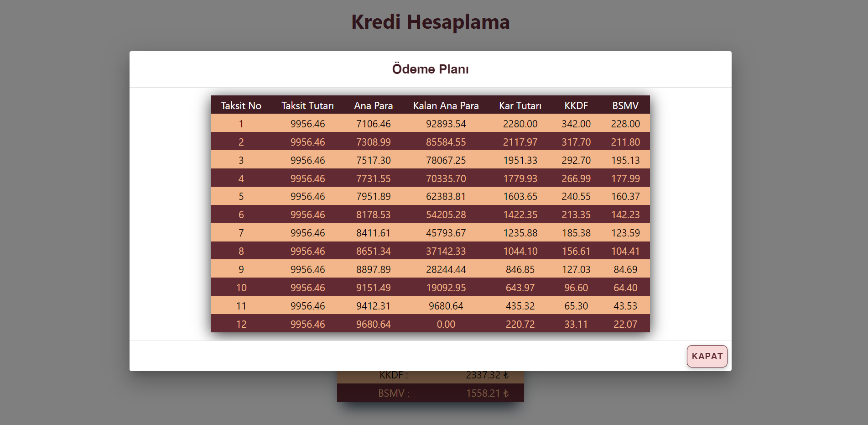This screenshot has height=425, width=868.
Task: Click installment amount 9956.46 in row 5
Action: 307,196
